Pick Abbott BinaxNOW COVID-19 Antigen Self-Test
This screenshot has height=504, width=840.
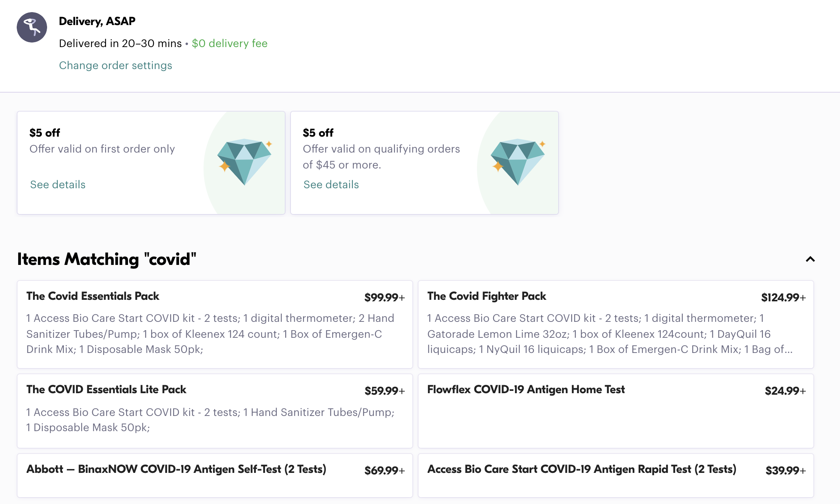click(215, 476)
